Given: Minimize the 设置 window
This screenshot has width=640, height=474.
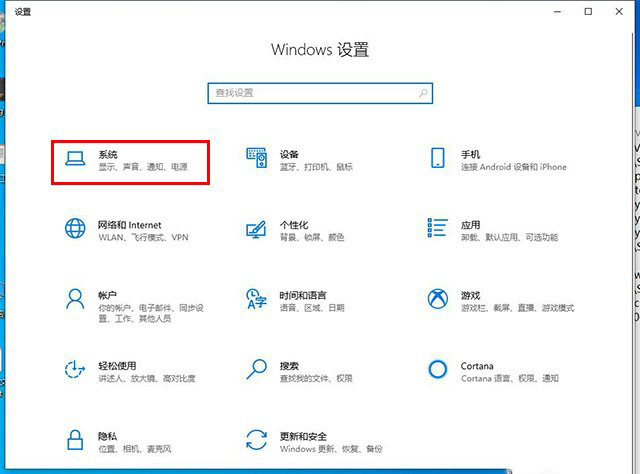Looking at the screenshot, I should [558, 12].
